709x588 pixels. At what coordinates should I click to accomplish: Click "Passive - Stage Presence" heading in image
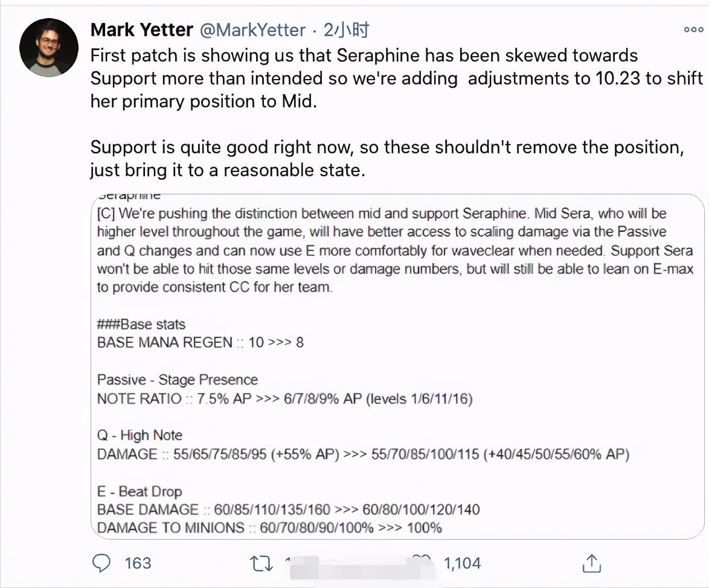[177, 380]
